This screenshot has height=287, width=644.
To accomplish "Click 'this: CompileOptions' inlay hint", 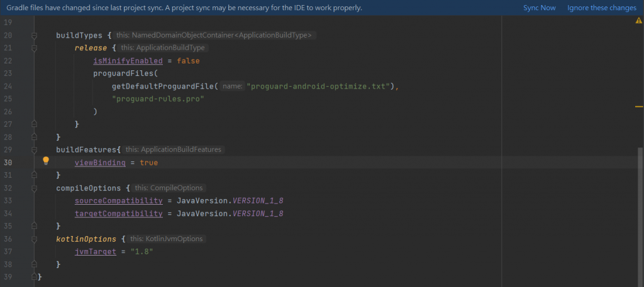I will tap(169, 188).
